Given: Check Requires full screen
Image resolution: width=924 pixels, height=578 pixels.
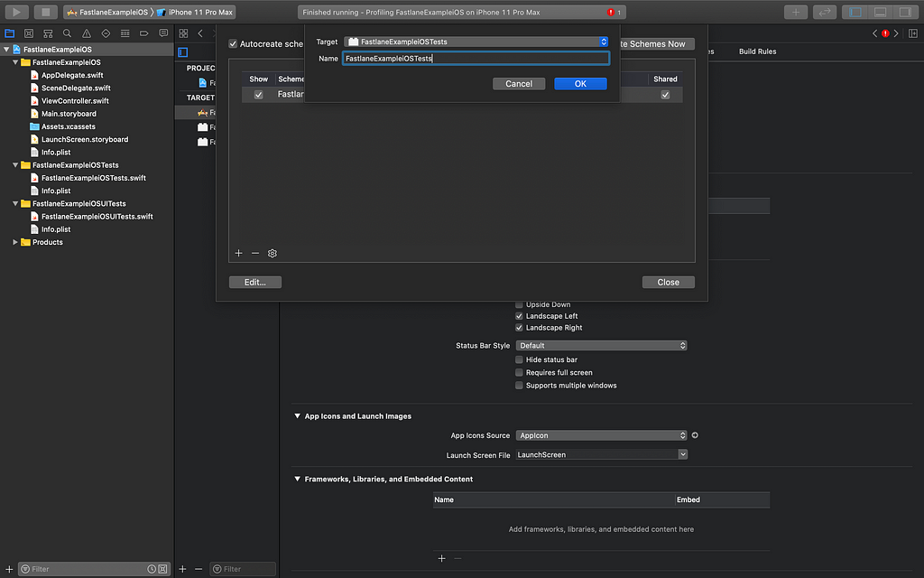Looking at the screenshot, I should (519, 373).
